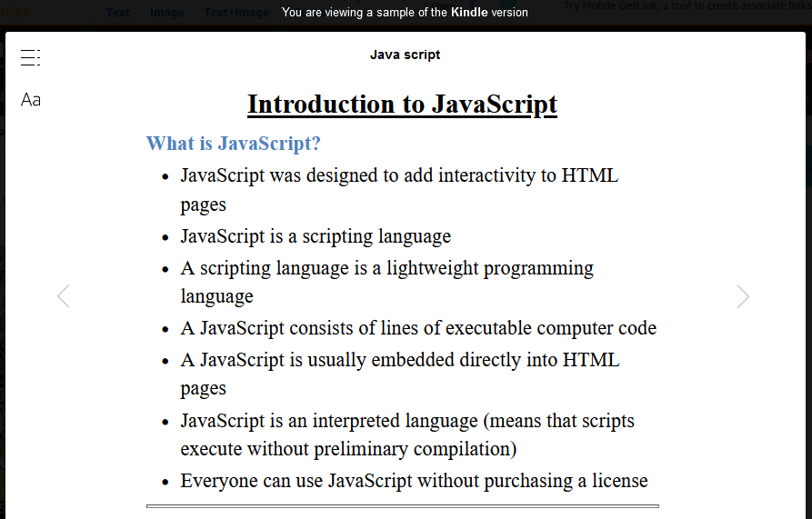Click the lightweight programming language bullet
Image resolution: width=812 pixels, height=519 pixels.
(386, 268)
